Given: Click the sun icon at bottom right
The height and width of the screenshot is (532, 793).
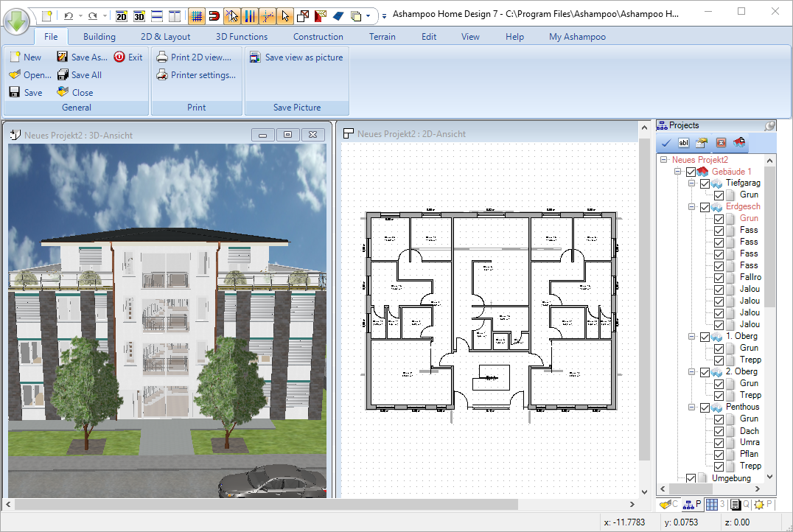Looking at the screenshot, I should point(759,504).
